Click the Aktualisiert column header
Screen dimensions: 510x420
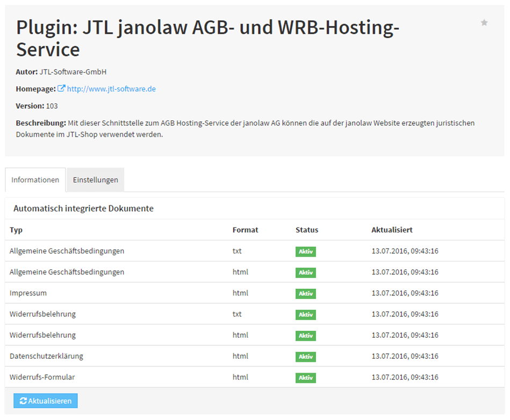pos(392,230)
